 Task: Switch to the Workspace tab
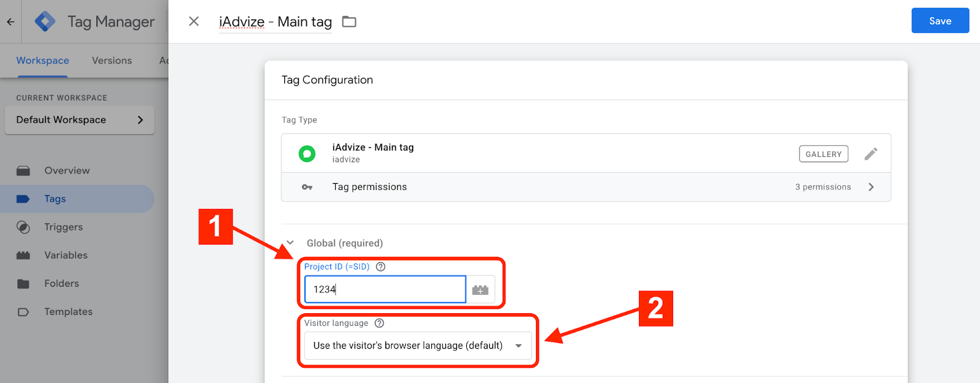point(42,61)
